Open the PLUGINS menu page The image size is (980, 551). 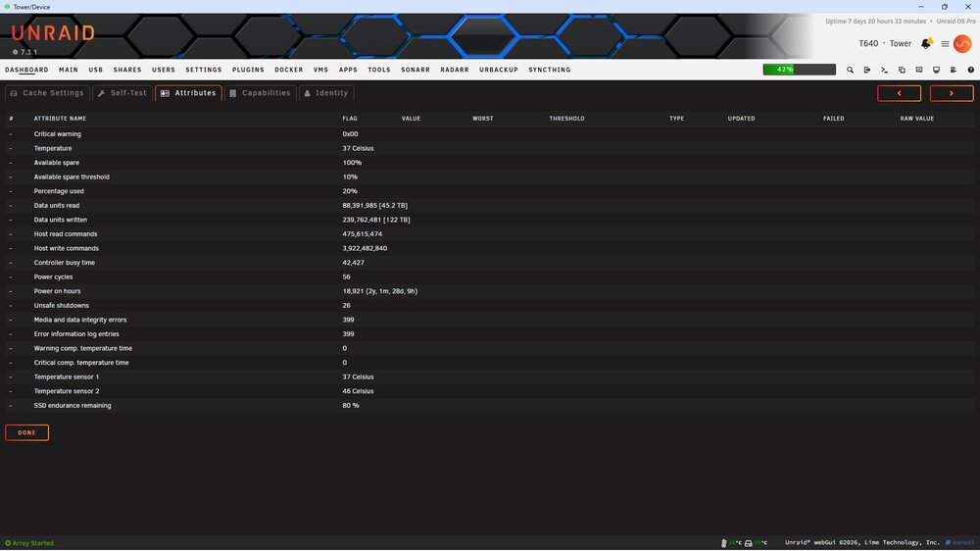tap(248, 70)
